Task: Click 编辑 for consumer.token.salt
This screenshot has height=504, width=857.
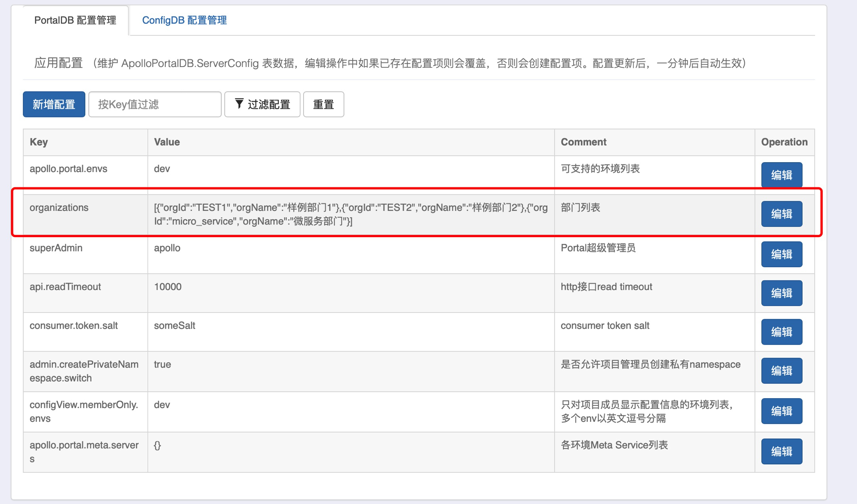Action: click(781, 332)
